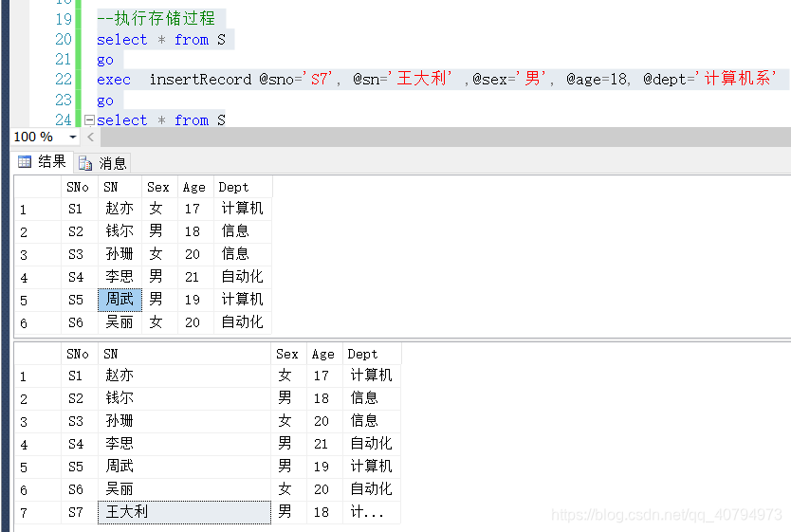Select cell S1 in the first grid
This screenshot has width=791, height=532.
coord(80,209)
